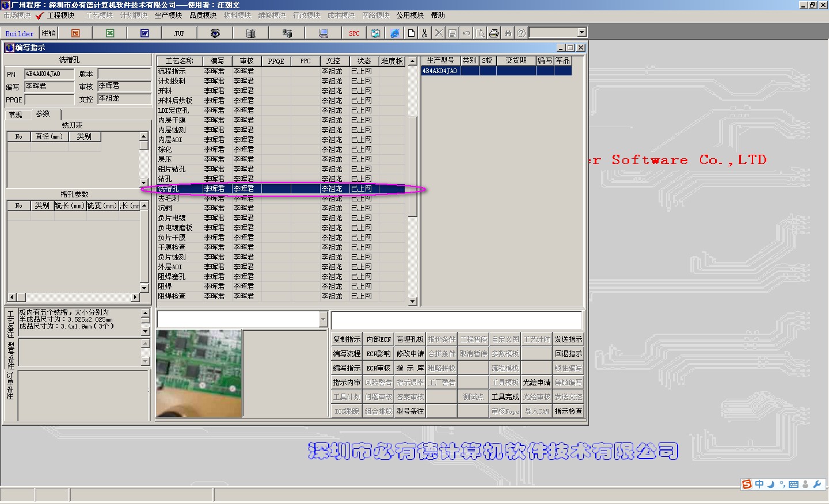The image size is (829, 504).
Task: Open the 生产模块 menu
Action: 169,16
